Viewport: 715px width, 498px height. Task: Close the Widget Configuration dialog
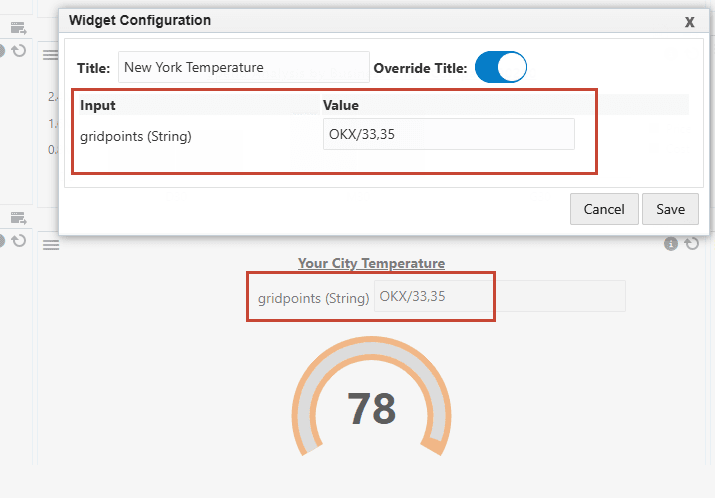[689, 22]
